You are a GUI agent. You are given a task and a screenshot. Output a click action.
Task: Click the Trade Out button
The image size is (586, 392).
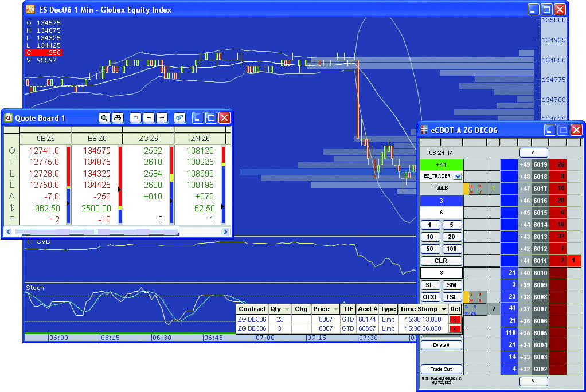441,369
